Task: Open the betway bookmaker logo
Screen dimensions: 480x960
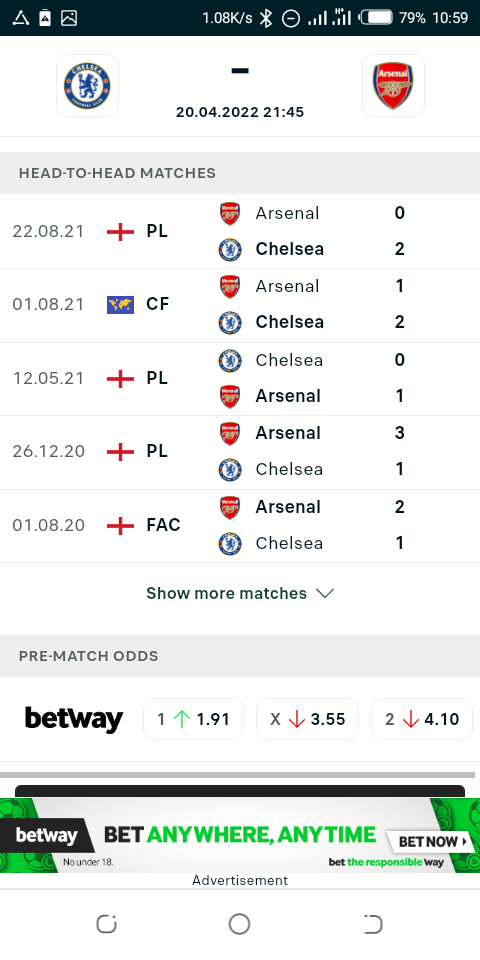Action: pos(73,719)
